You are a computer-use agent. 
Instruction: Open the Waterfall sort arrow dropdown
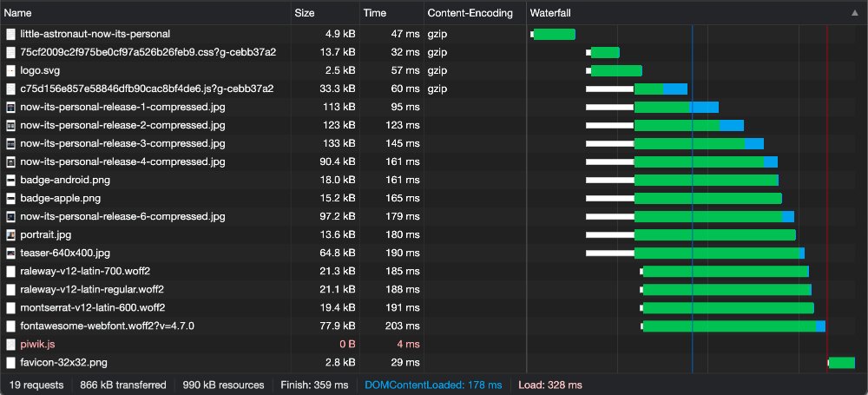click(855, 14)
